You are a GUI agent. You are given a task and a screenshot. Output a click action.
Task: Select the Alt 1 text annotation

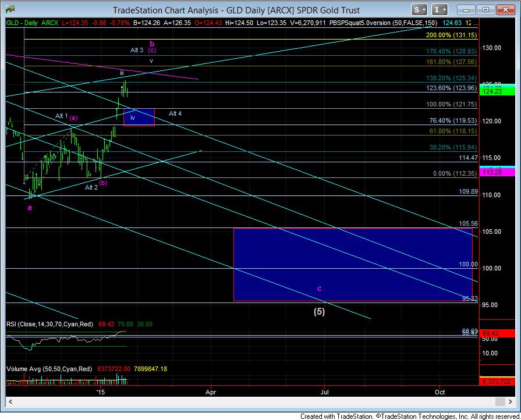tap(62, 116)
